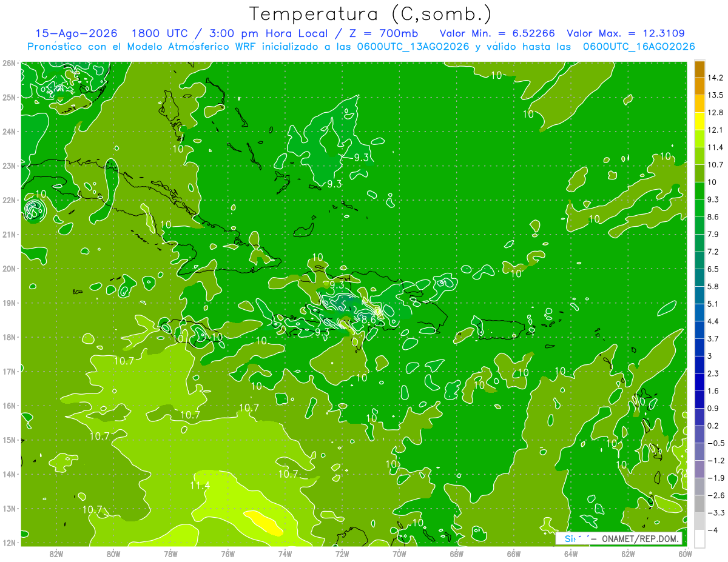Click the colorbar label "-4"

[713, 530]
